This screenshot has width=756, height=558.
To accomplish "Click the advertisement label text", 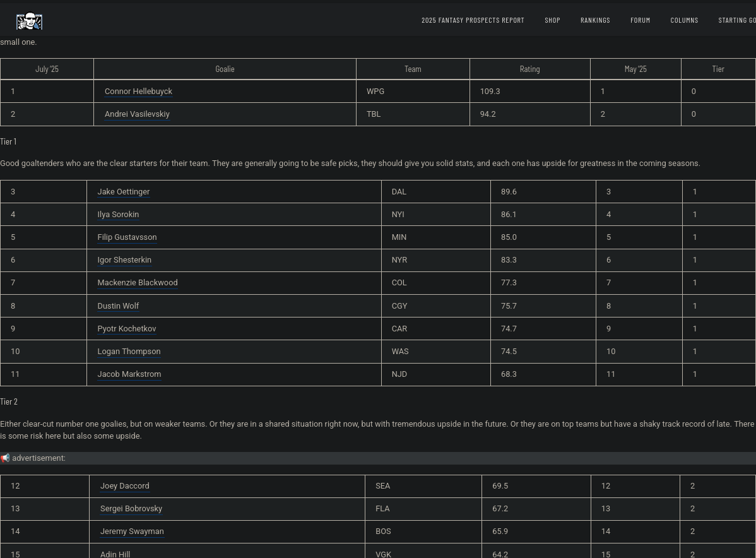I will 38,458.
